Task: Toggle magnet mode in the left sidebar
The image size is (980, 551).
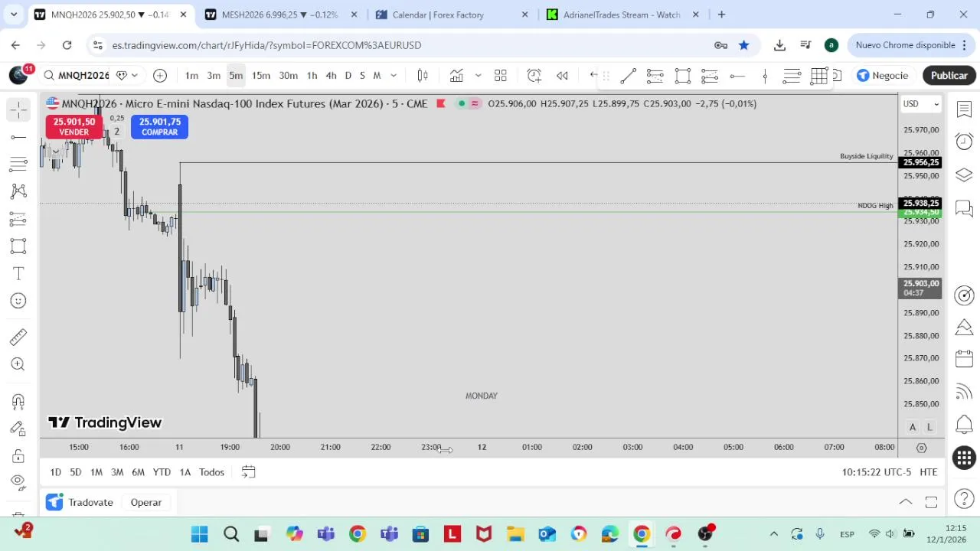Action: click(18, 401)
